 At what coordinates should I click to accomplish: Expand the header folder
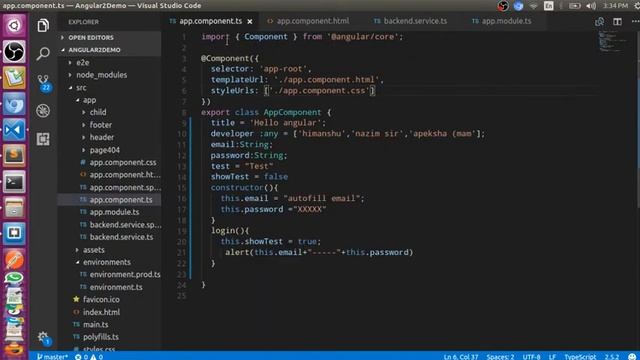point(109,137)
